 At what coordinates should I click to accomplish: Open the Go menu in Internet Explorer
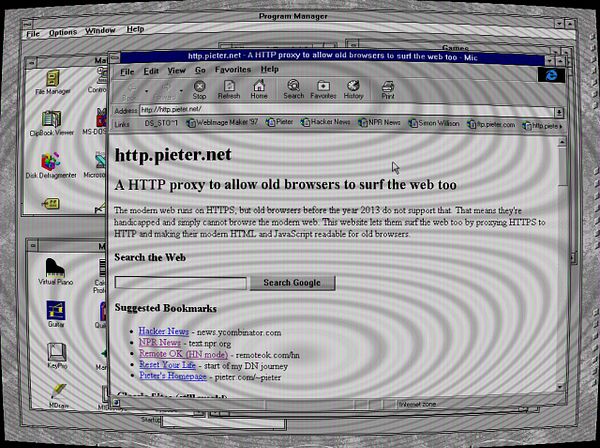point(200,70)
